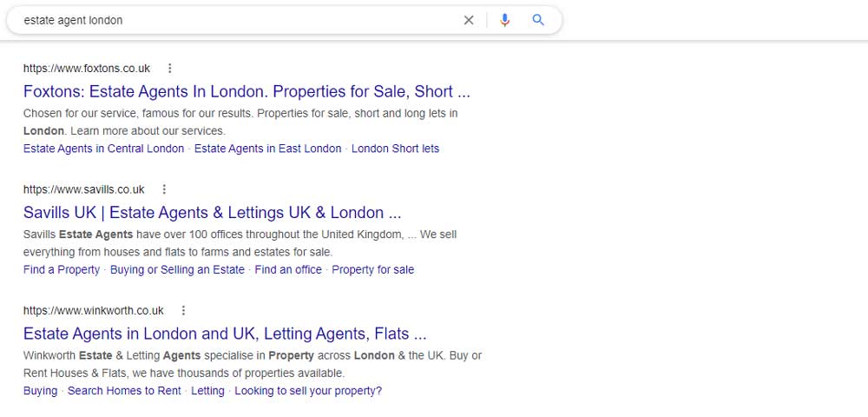The image size is (868, 417).
Task: Follow 'Looking to sell your property?' sitelink
Action: [308, 391]
